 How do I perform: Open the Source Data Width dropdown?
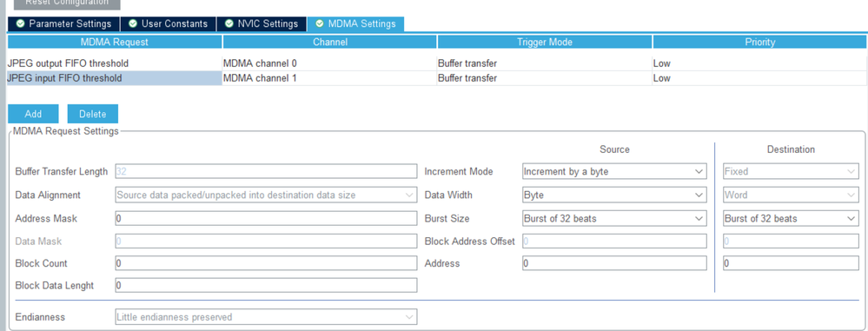614,195
